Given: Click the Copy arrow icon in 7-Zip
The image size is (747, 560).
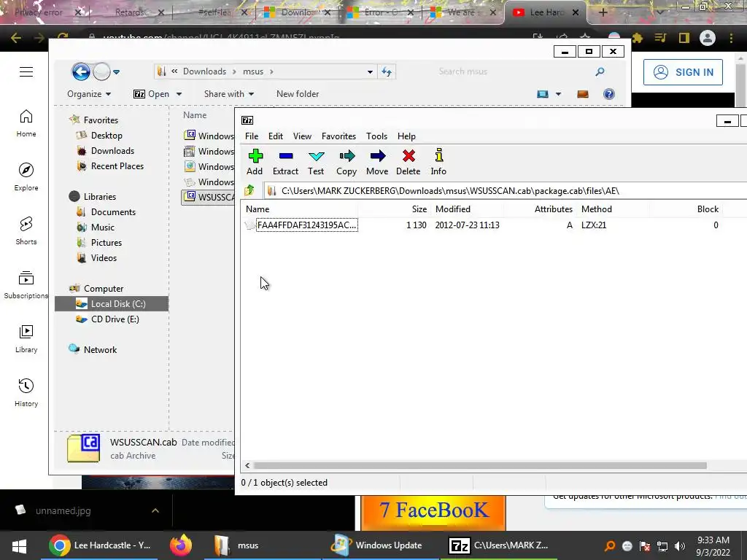Looking at the screenshot, I should pos(347,156).
